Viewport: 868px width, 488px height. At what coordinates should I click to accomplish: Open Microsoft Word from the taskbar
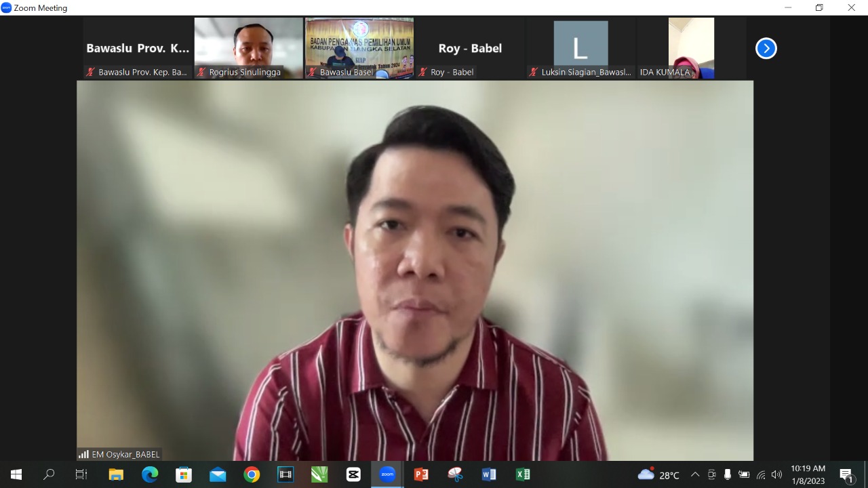pos(489,474)
